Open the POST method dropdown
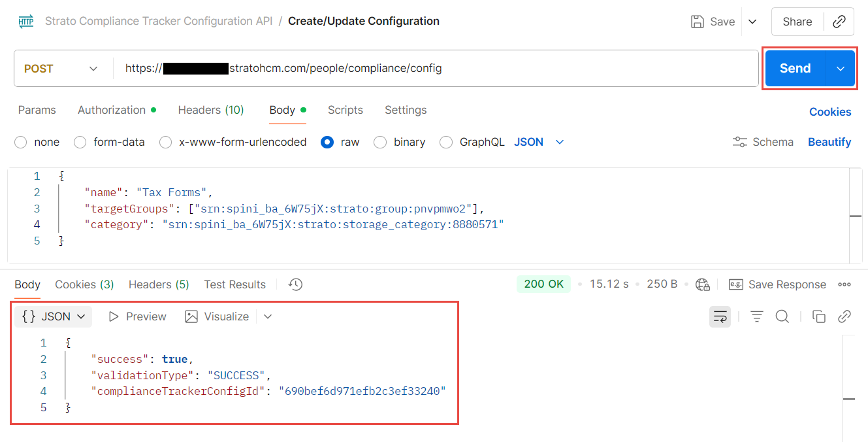Viewport: 868px width, 442px height. (61, 69)
